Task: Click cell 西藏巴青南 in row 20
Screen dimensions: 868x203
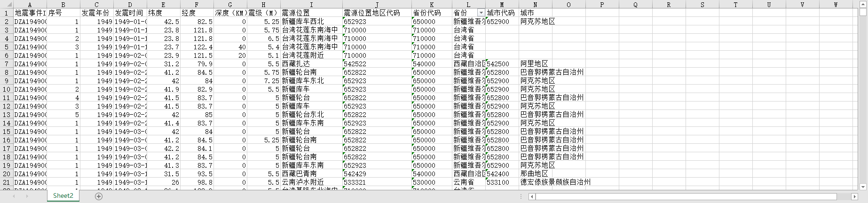Action: pyautogui.click(x=311, y=173)
